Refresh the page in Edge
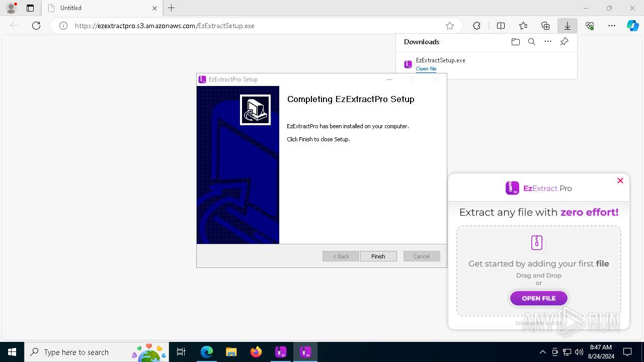 coord(36,26)
